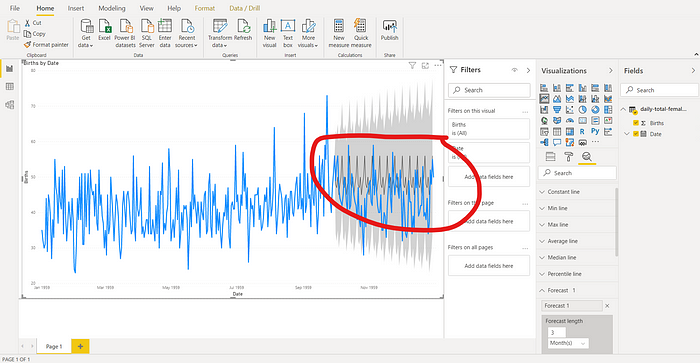Remove Forecast 1 with the X
The height and width of the screenshot is (363, 700).
pos(607,306)
